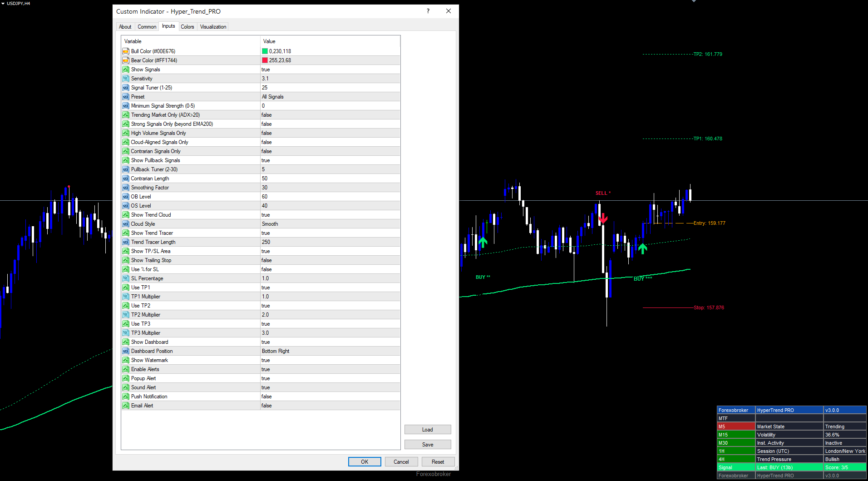
Task: Confirm settings with OK button
Action: pos(365,462)
